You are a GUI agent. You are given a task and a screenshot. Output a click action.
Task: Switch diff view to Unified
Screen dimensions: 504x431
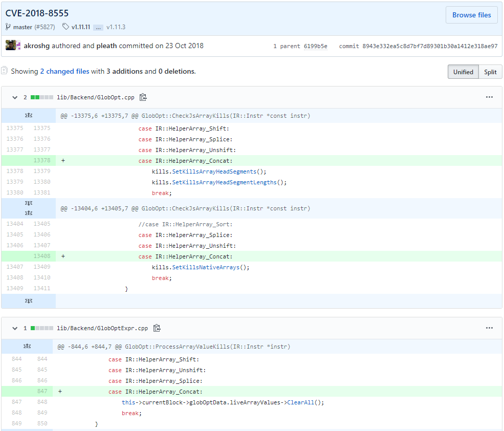click(463, 72)
